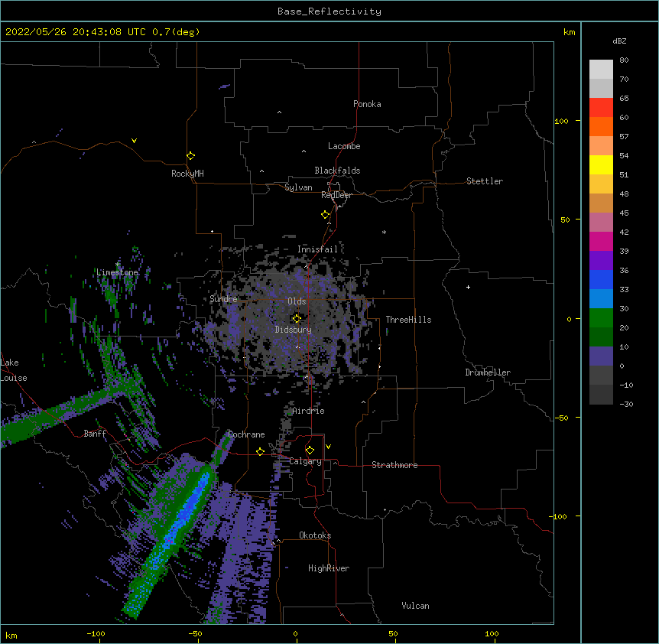Click the Okotoks label
This screenshot has width=659, height=644.
tap(315, 535)
